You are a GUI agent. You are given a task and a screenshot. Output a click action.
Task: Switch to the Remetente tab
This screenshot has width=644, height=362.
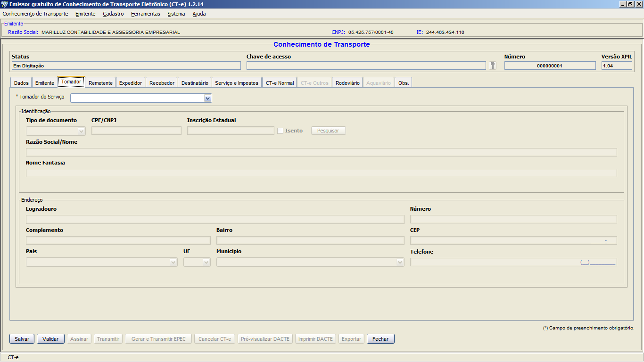pos(100,83)
